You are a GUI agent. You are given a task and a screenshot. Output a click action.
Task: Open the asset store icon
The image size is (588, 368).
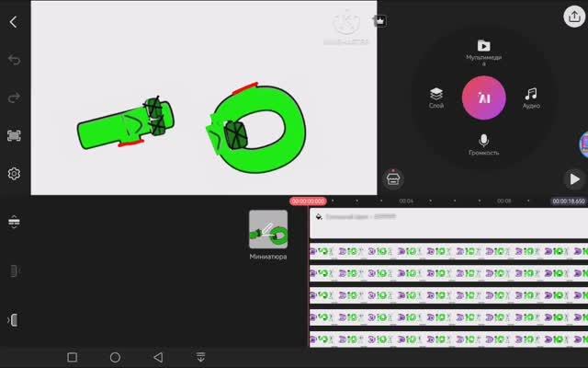(393, 178)
